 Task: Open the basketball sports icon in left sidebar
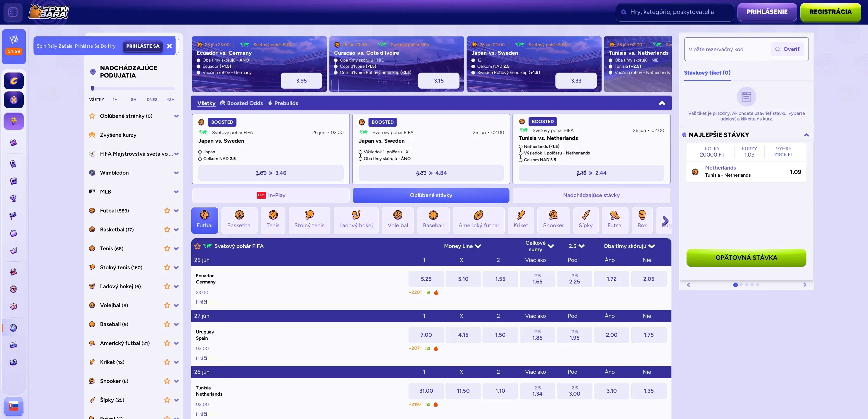(14, 327)
